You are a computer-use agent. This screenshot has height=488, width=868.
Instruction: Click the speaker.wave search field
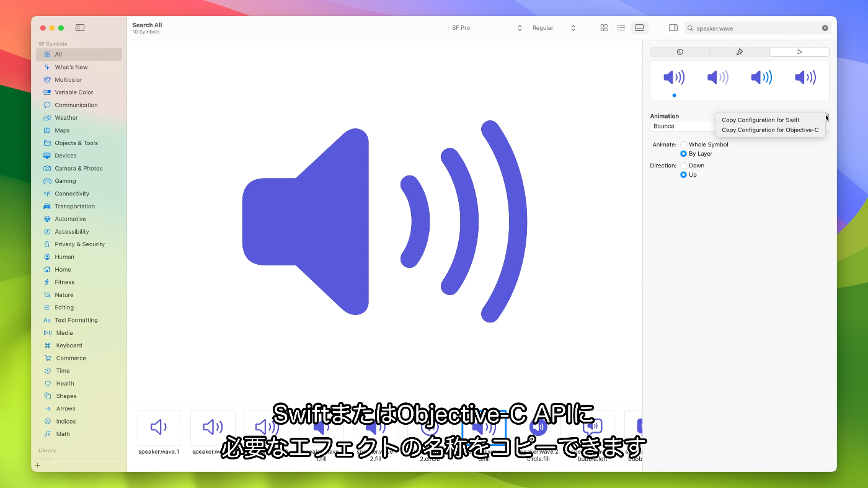pyautogui.click(x=758, y=28)
